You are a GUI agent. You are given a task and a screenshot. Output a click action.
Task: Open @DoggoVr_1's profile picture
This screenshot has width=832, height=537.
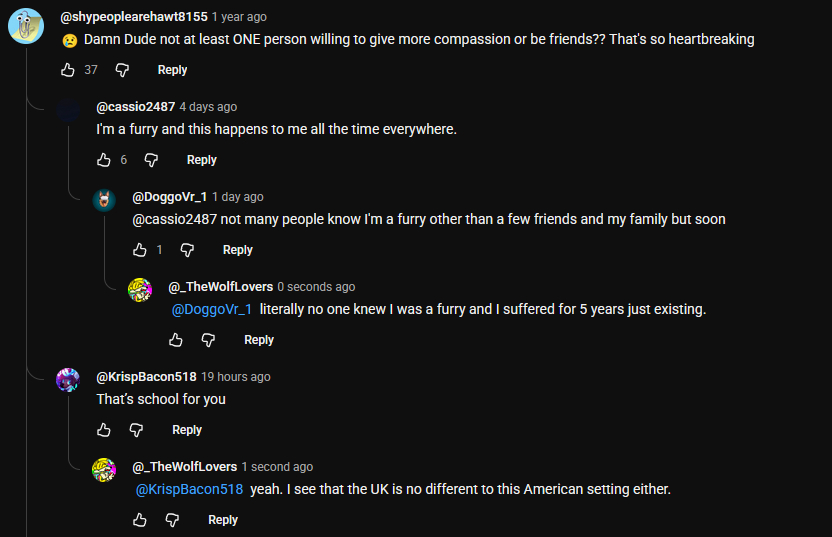[x=104, y=200]
